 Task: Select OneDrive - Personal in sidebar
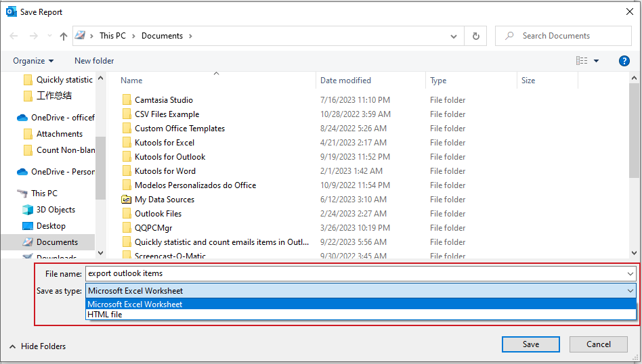63,172
